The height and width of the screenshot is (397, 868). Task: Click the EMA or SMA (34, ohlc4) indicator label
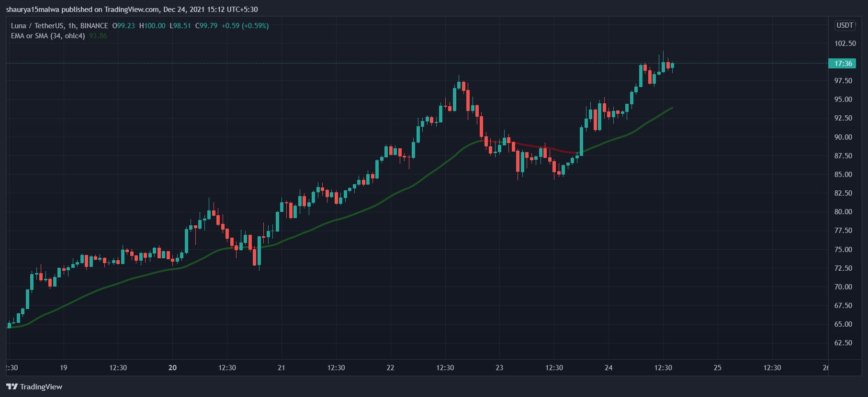click(x=48, y=36)
